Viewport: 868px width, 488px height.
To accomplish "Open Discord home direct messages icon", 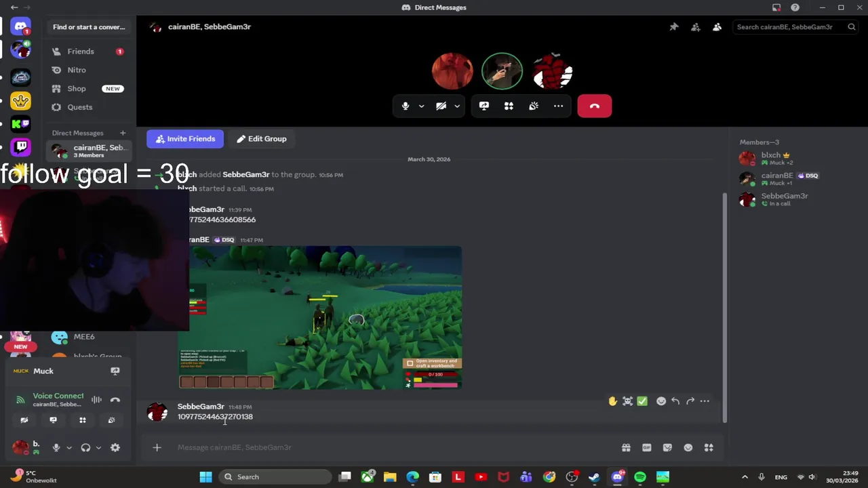I will click(x=20, y=27).
